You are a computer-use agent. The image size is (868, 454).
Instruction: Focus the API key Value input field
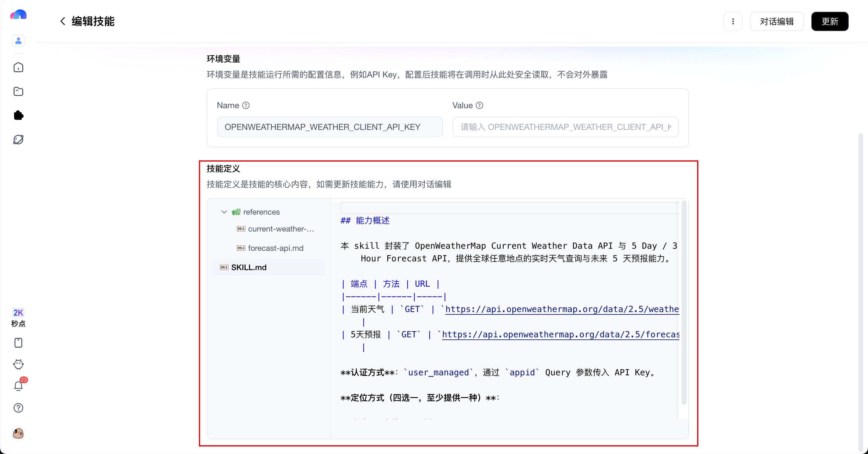pos(565,127)
